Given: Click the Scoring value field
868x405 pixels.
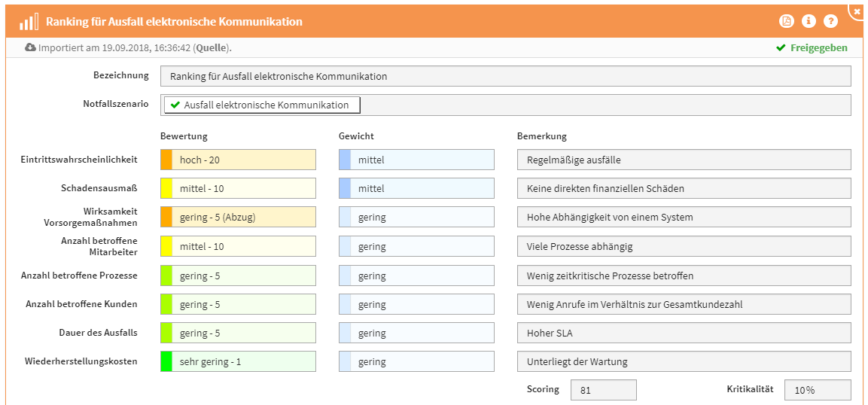Looking at the screenshot, I should [603, 390].
